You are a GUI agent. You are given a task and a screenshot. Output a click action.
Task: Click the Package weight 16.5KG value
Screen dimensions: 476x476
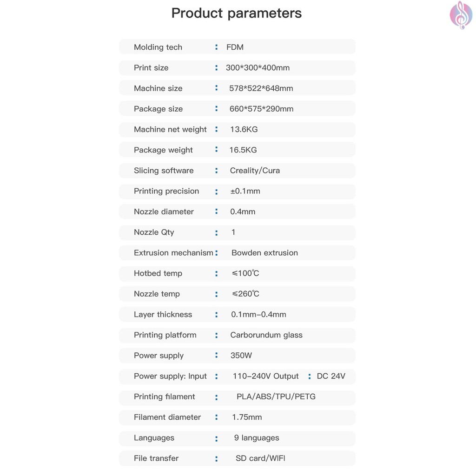click(243, 150)
